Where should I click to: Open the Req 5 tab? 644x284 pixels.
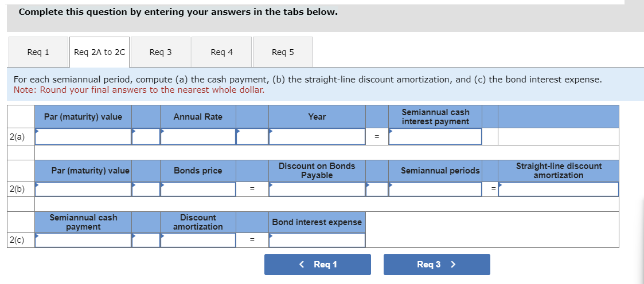[282, 52]
